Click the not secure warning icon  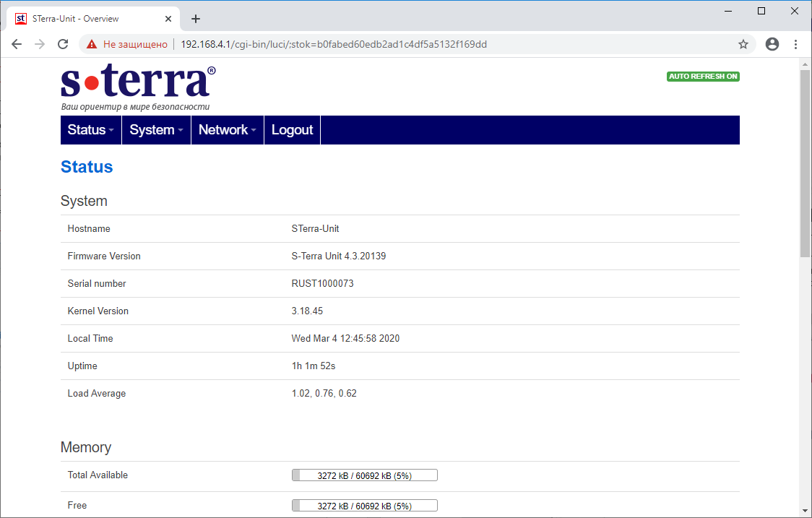(x=92, y=44)
